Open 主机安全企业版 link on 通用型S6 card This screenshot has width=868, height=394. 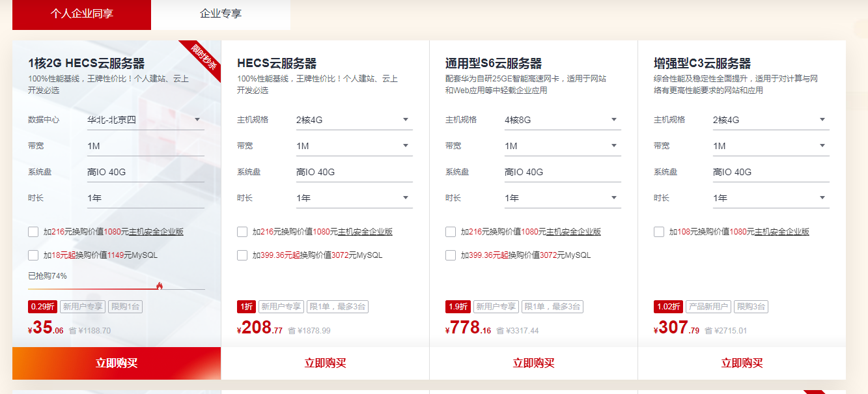click(574, 232)
